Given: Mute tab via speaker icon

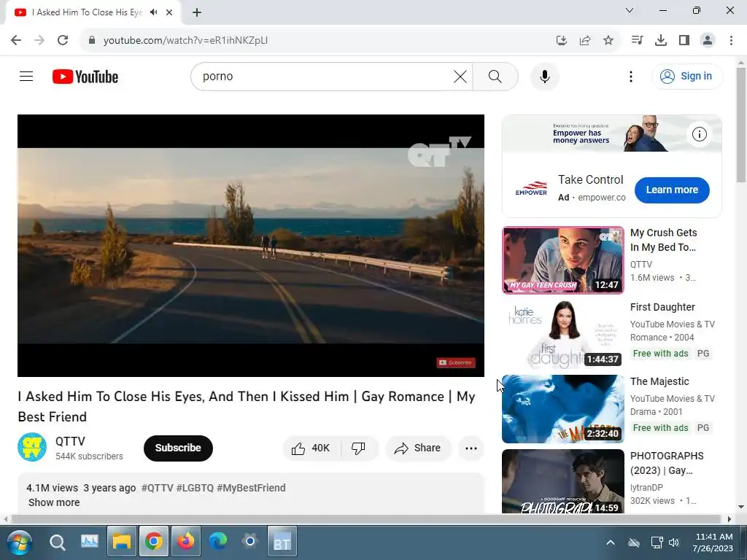Looking at the screenshot, I should coord(153,12).
